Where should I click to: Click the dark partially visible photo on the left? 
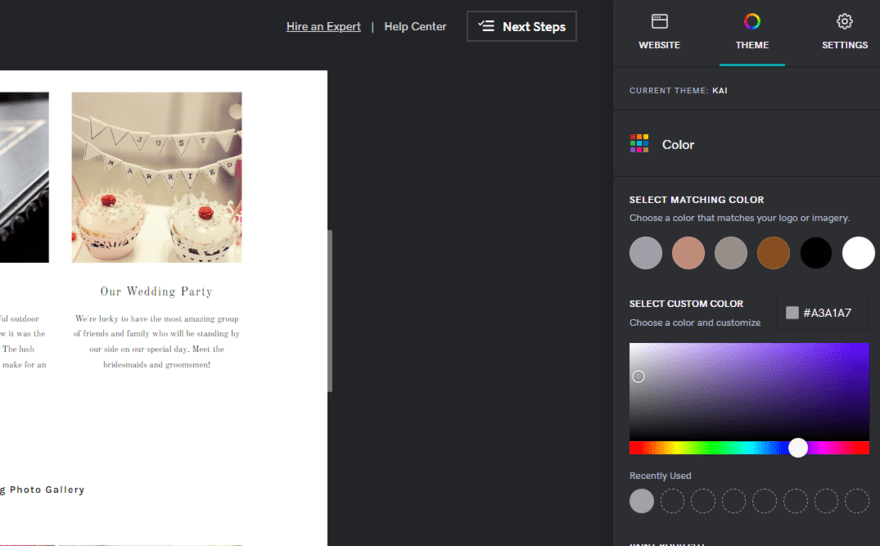tap(24, 177)
